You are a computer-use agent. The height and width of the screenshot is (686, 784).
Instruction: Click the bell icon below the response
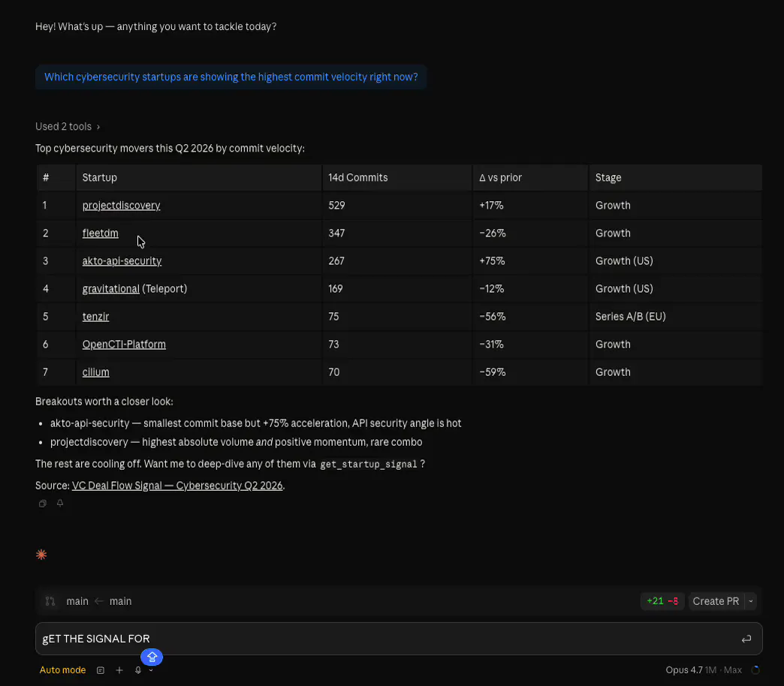[x=60, y=503]
